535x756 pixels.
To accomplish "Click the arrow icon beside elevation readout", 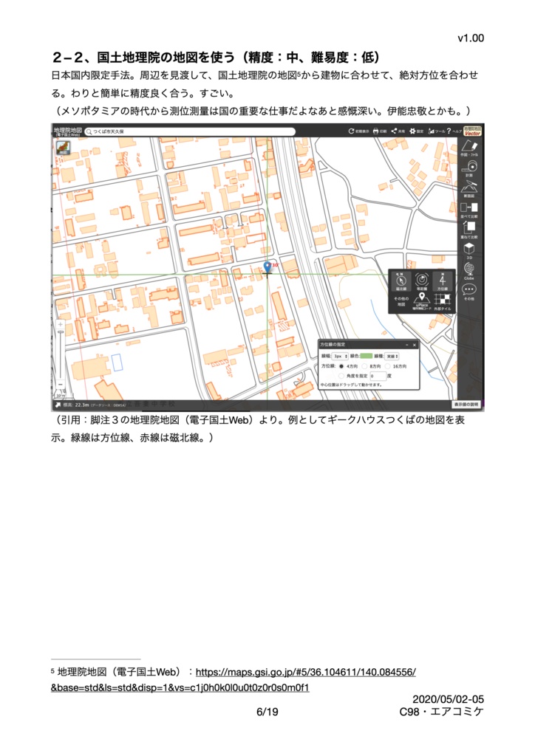I will 58,405.
